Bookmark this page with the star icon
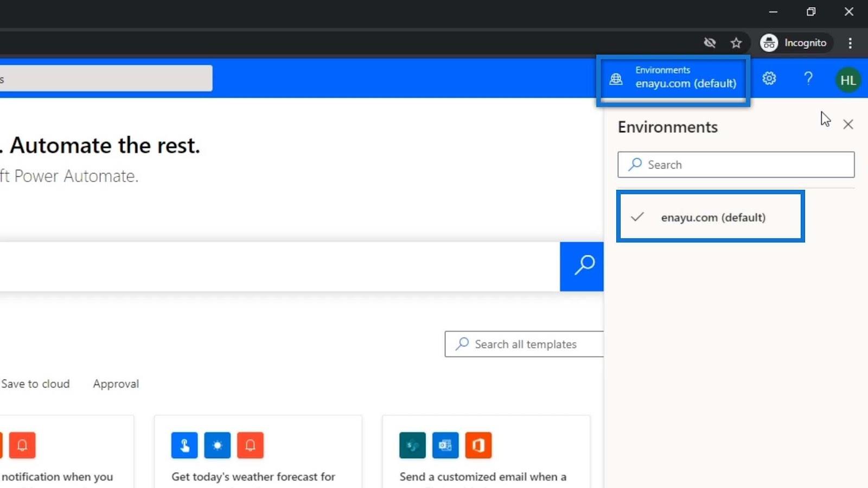Screen dimensions: 868x488 pyautogui.click(x=736, y=43)
